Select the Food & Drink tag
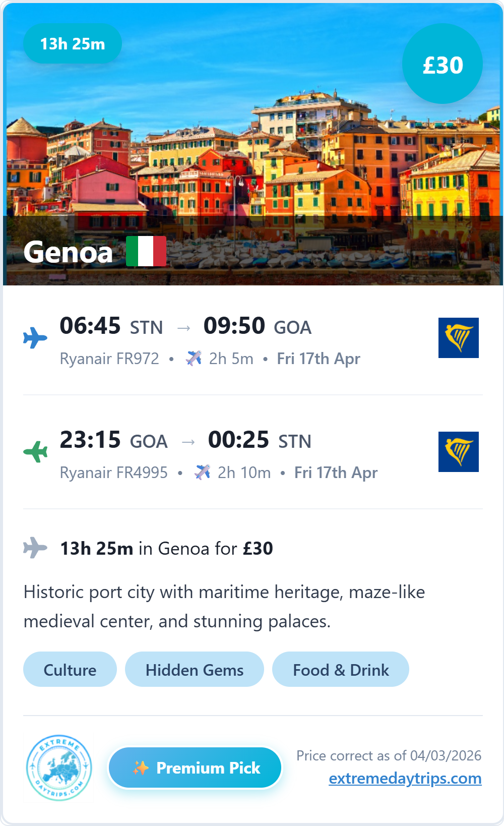504x826 pixels. 341,670
